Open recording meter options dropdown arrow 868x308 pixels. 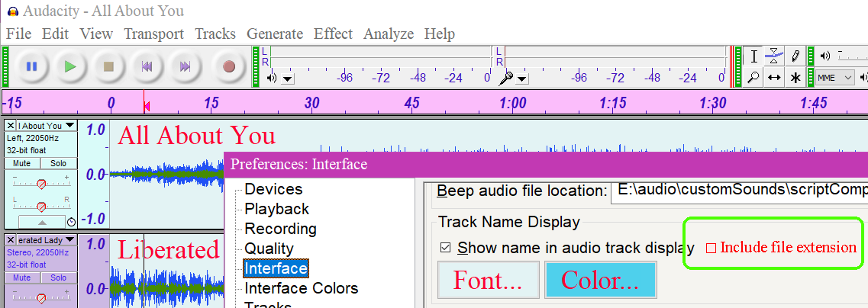tap(522, 79)
